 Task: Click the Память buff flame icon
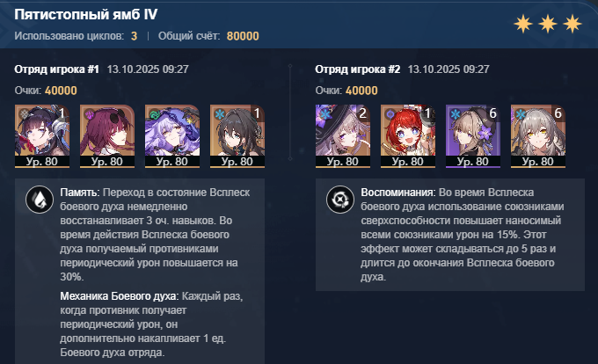[x=40, y=200]
